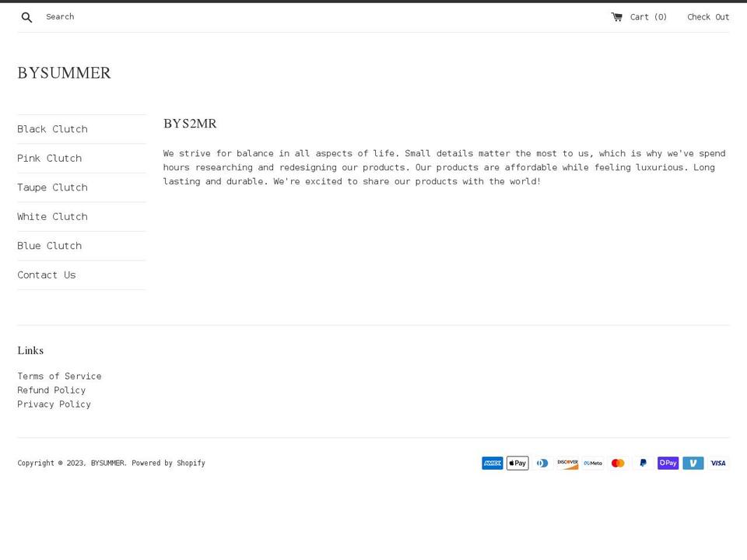Image resolution: width=747 pixels, height=560 pixels.
Task: Click the BYS2MR page heading
Action: tap(190, 124)
